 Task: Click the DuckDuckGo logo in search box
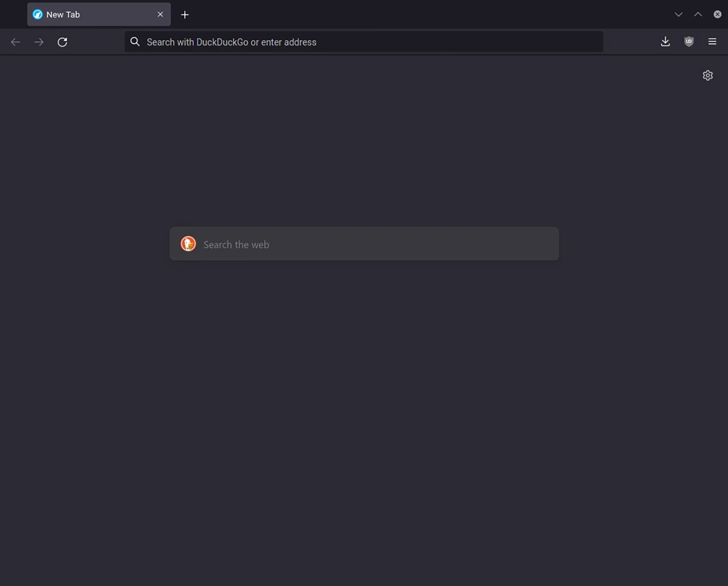(x=188, y=244)
